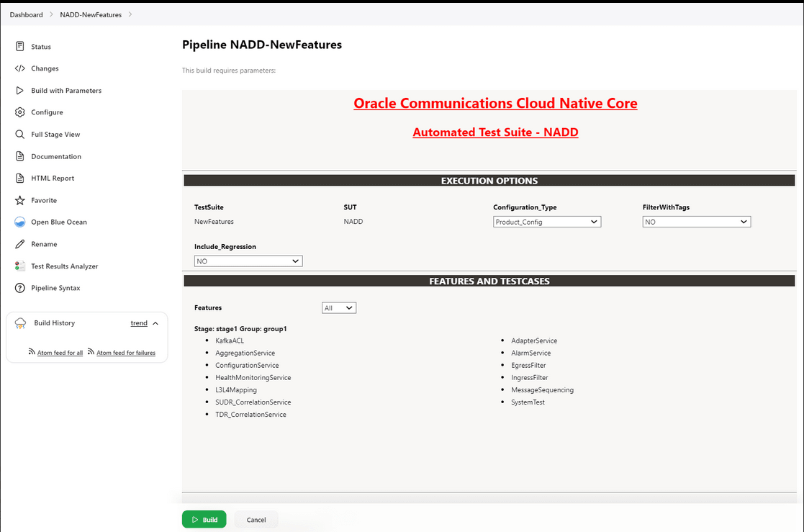
Task: Click the Configure gear icon
Action: (x=19, y=112)
